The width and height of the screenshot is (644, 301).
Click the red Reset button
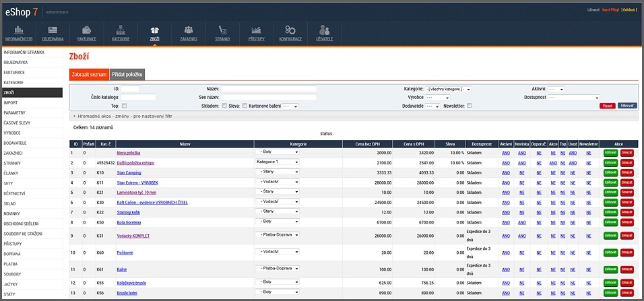click(x=607, y=106)
